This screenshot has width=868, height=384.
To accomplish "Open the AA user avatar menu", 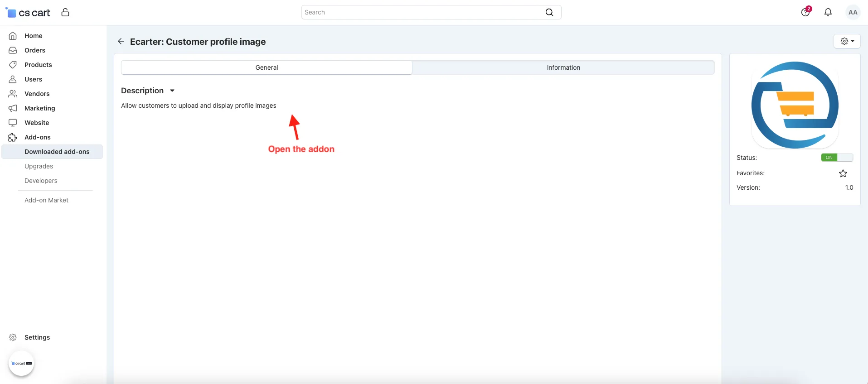I will tap(853, 12).
